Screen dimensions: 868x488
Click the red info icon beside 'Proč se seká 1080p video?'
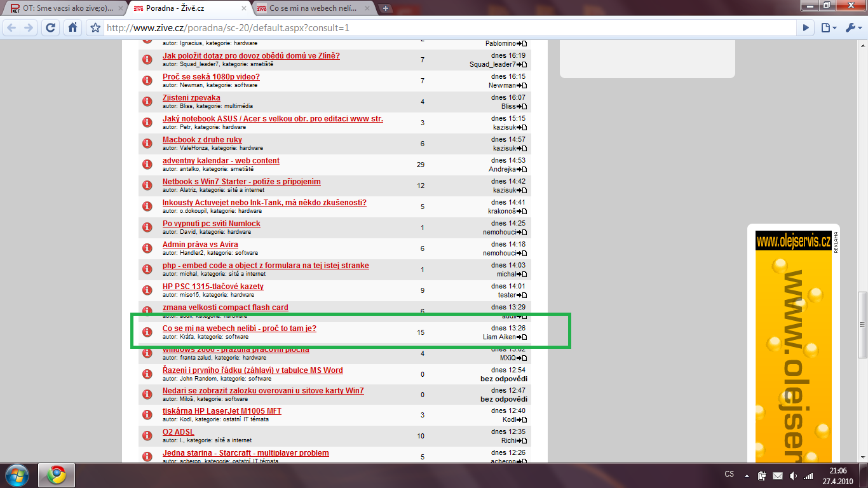(147, 81)
